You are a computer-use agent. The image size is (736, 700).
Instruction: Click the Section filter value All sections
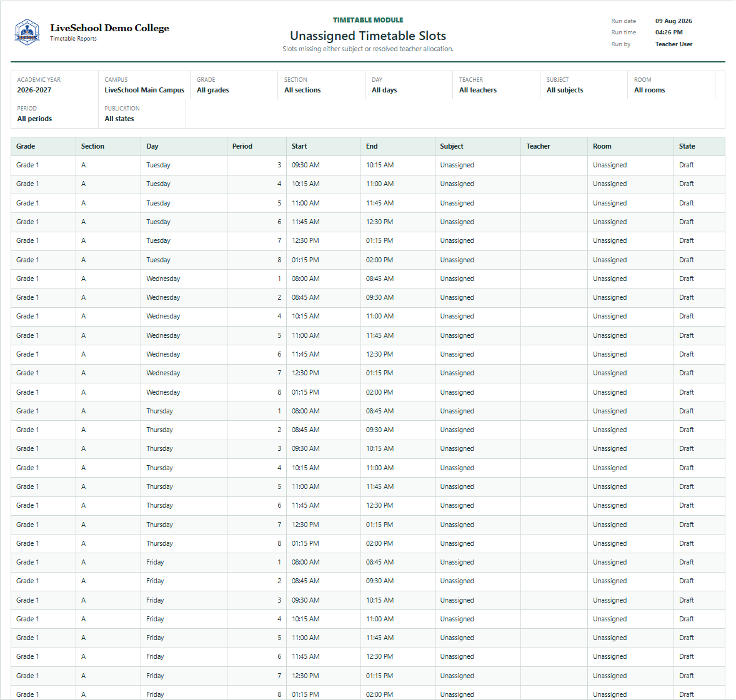click(x=302, y=90)
